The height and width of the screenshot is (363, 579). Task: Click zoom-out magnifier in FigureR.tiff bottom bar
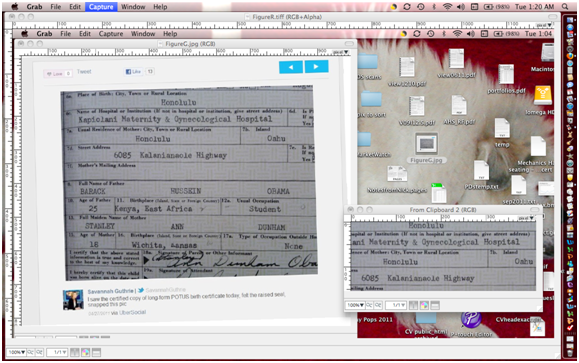click(31, 352)
